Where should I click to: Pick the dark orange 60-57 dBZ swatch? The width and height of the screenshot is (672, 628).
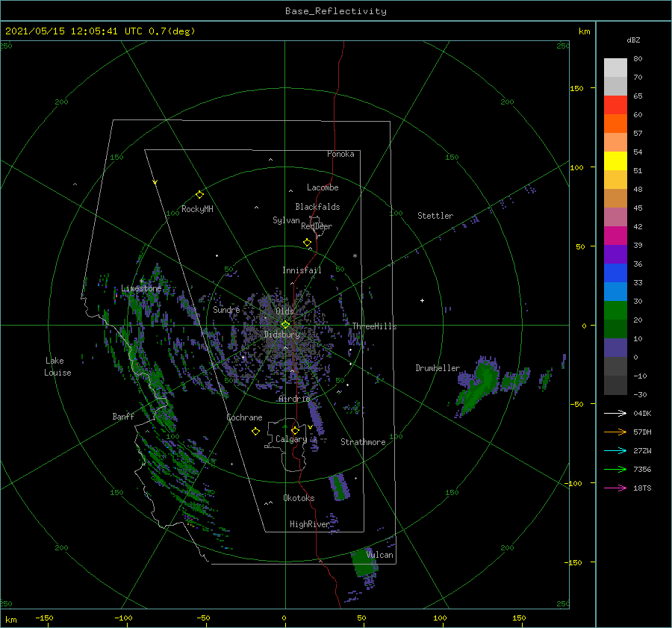[615, 124]
